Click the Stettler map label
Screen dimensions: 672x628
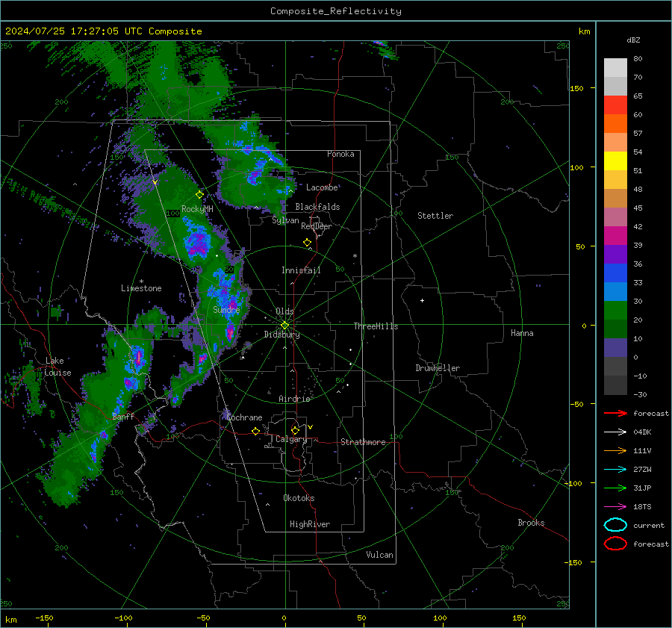click(x=435, y=216)
